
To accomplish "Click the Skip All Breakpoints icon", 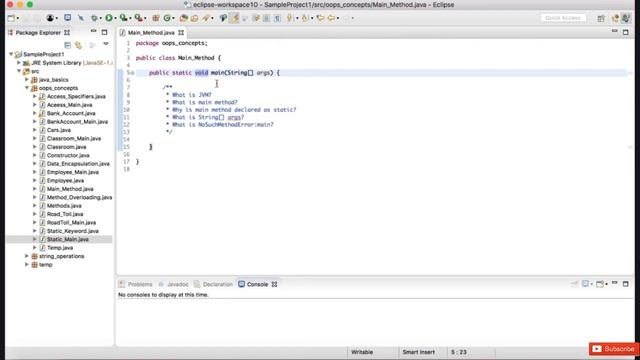I will pos(81,18).
